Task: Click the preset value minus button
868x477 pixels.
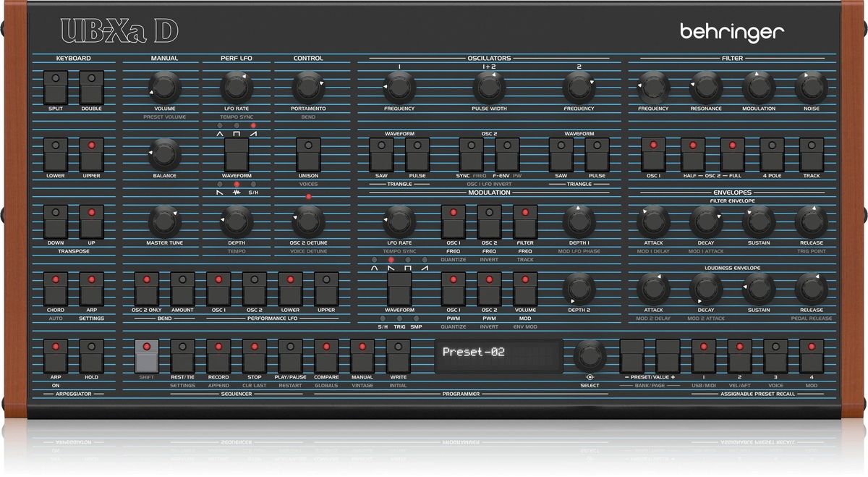Action: [631, 355]
